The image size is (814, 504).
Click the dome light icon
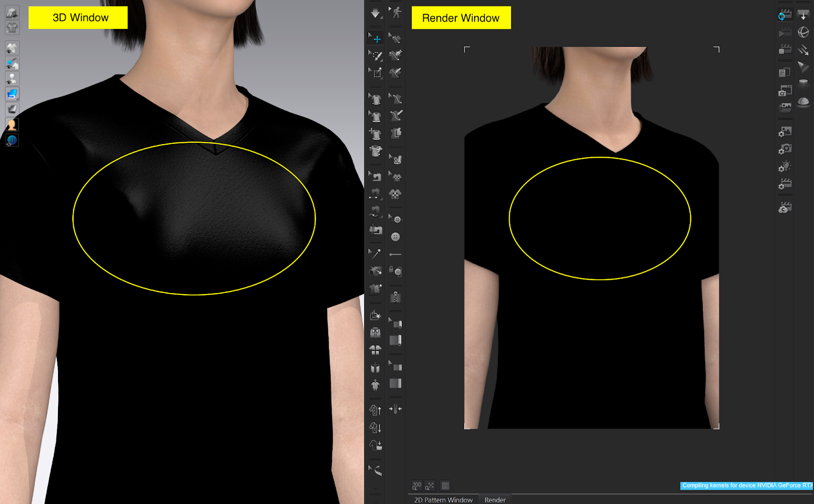(x=803, y=101)
